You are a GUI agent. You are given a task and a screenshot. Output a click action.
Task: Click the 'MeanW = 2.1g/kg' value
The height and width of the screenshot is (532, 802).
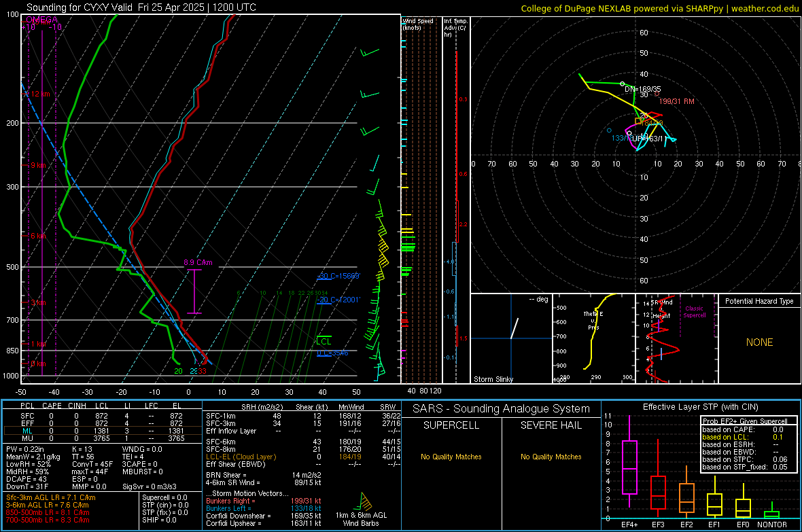(x=33, y=457)
